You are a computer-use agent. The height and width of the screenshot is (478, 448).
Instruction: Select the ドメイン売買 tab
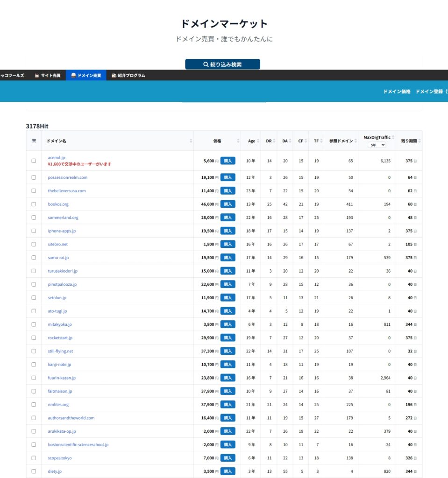tap(86, 75)
